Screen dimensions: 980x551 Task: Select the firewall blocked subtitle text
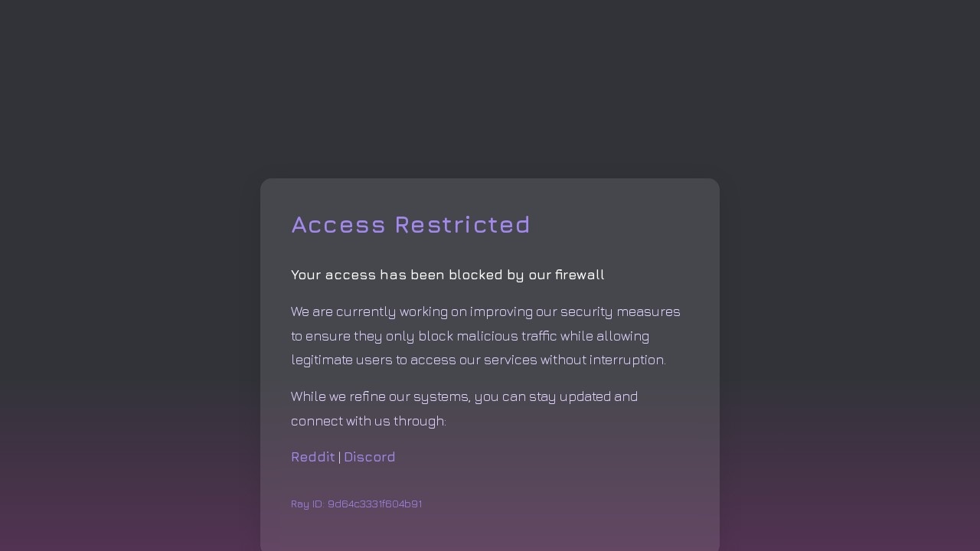448,275
